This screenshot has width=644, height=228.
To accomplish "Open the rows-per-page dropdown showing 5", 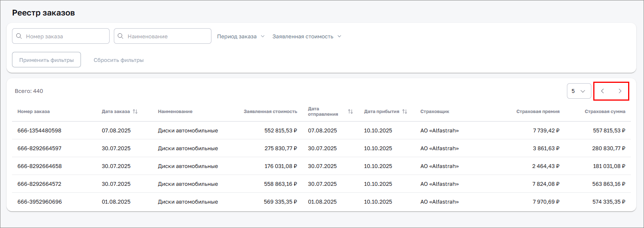I will (579, 91).
